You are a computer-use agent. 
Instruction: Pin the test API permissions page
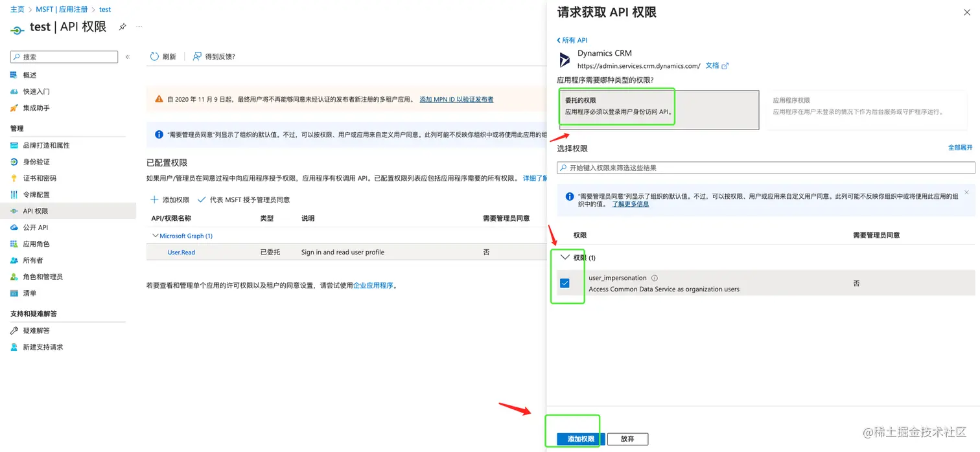pos(122,27)
